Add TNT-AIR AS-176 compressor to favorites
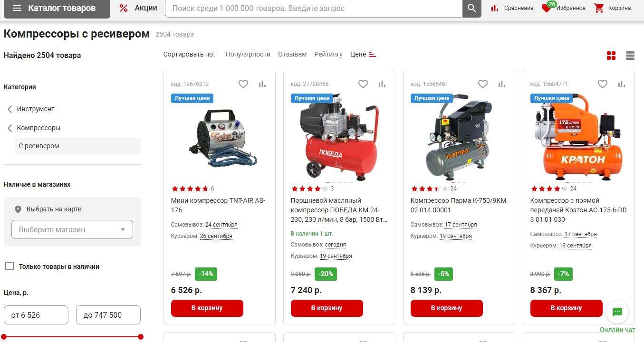Screen dimensions: 644x342 point(243,84)
